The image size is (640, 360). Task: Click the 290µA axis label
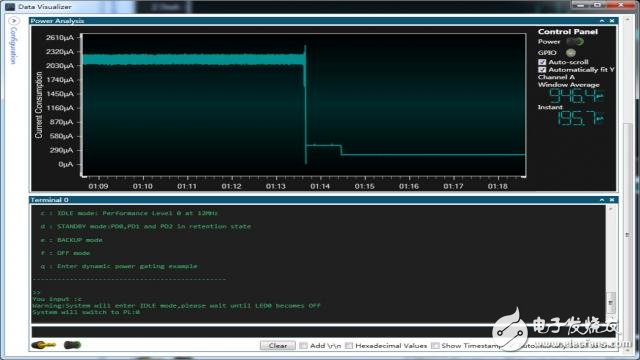(61, 150)
